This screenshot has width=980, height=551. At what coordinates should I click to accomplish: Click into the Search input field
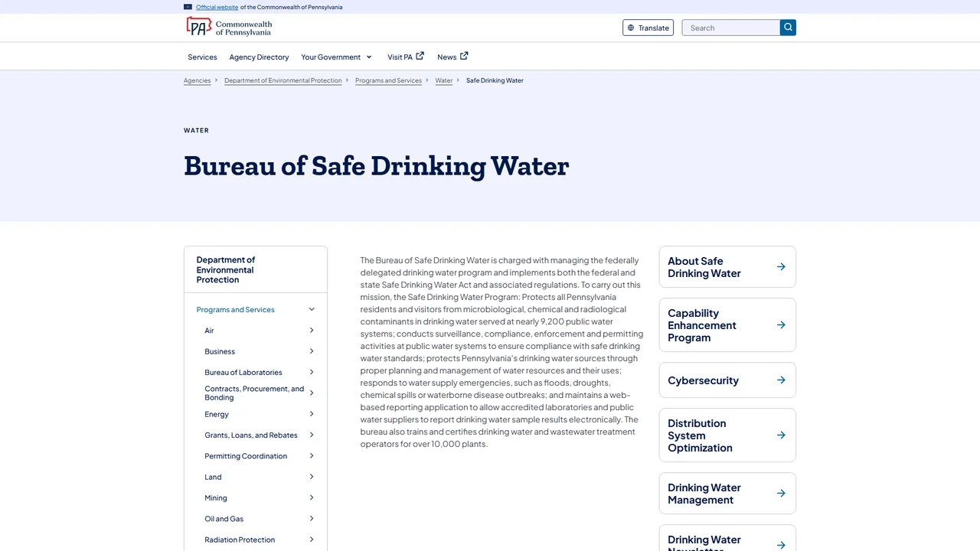pos(731,28)
